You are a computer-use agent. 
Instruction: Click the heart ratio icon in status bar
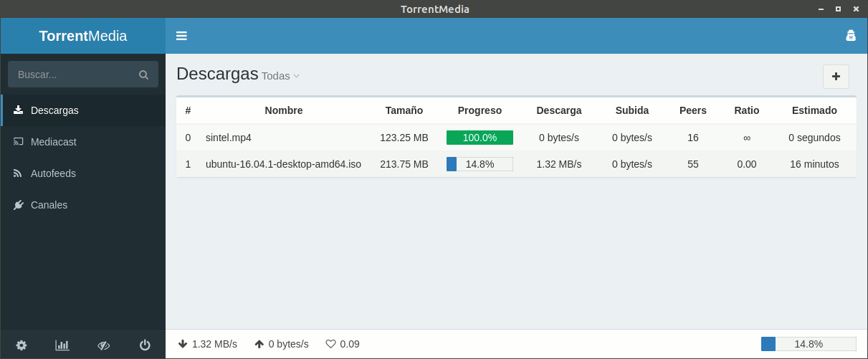coord(330,344)
